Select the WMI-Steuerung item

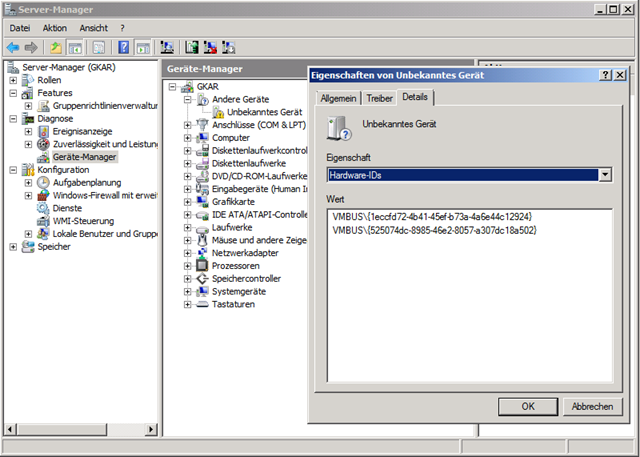[83, 221]
